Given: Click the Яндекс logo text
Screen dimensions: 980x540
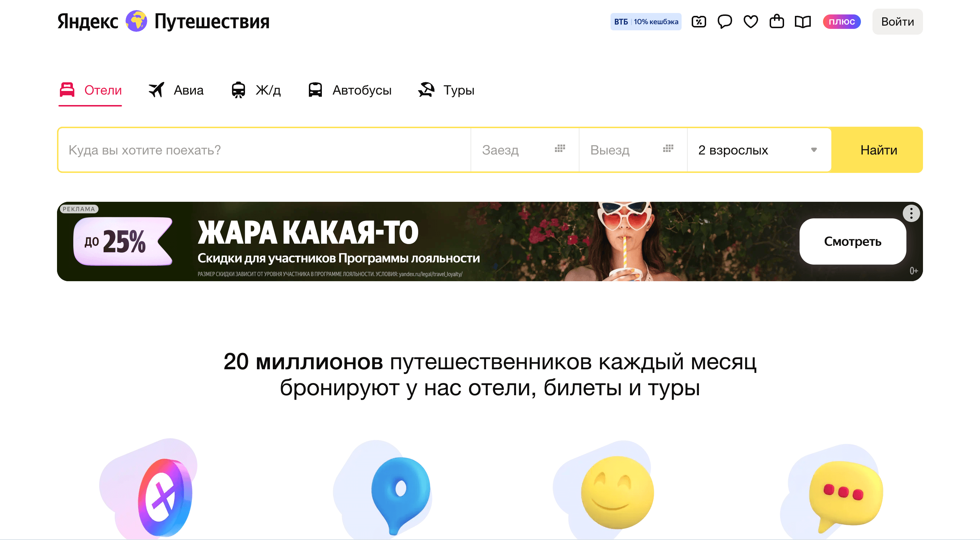Looking at the screenshot, I should (x=87, y=21).
